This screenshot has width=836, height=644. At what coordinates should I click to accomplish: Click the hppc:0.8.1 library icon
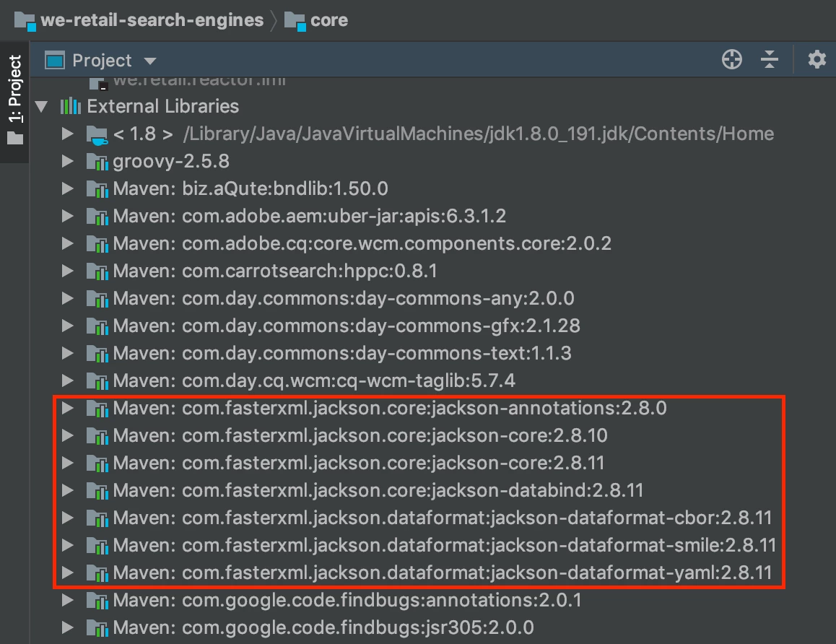pyautogui.click(x=97, y=271)
